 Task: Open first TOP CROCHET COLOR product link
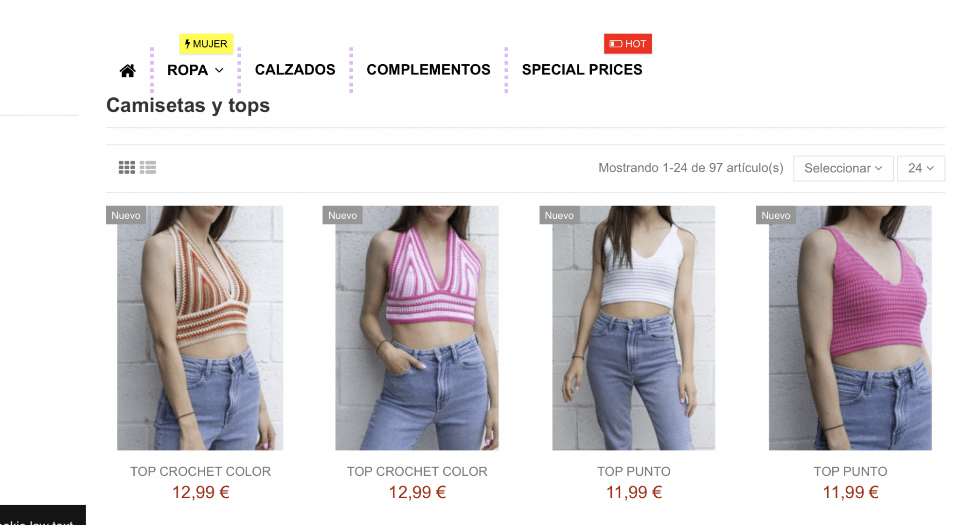click(200, 471)
